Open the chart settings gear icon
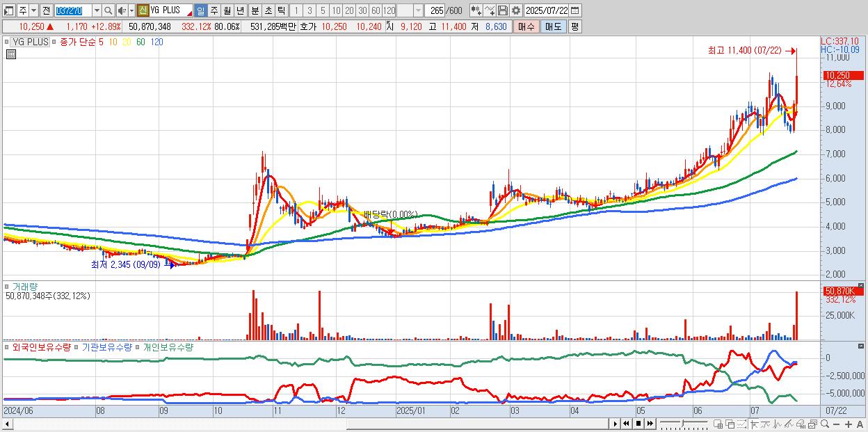 pos(515,10)
